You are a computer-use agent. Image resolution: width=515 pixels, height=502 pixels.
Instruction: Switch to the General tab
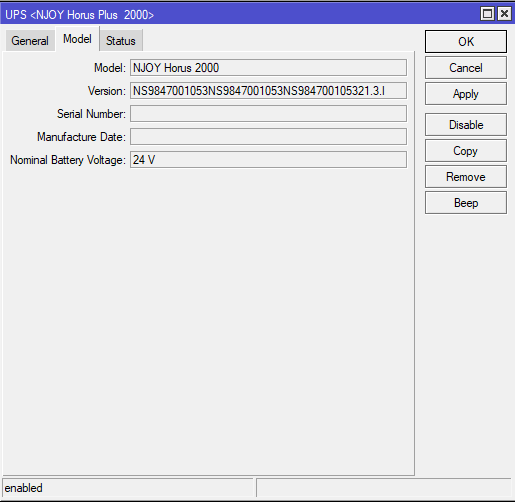(x=30, y=41)
